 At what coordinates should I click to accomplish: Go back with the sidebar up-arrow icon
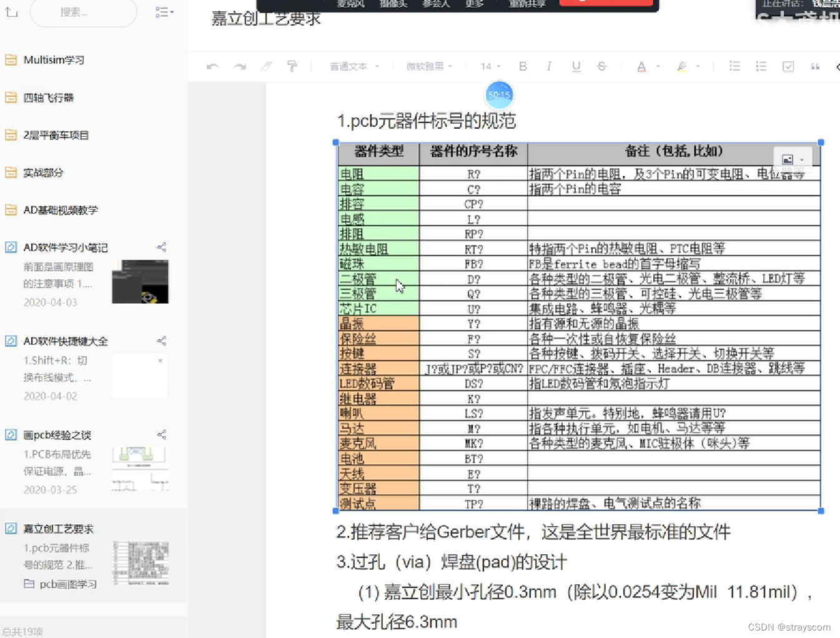pos(11,12)
